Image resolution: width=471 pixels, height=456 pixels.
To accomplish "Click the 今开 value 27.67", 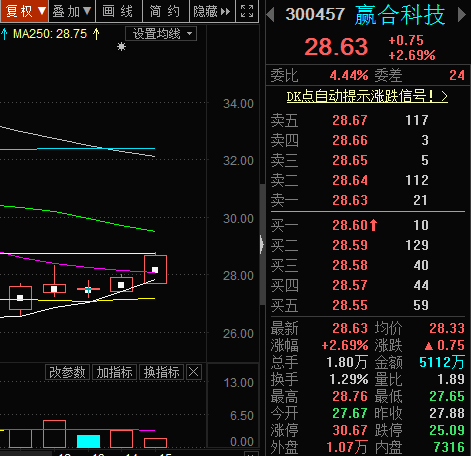I will (350, 413).
